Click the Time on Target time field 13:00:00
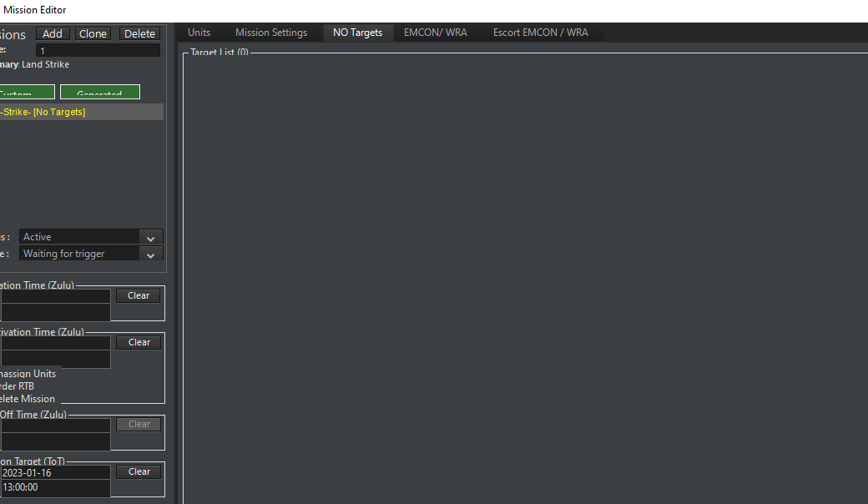Image resolution: width=868 pixels, height=504 pixels. [x=55, y=487]
